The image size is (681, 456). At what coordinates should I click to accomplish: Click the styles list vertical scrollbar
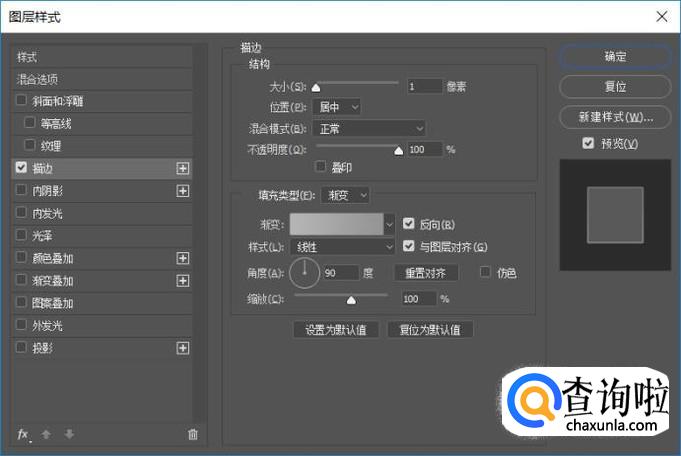(200, 232)
